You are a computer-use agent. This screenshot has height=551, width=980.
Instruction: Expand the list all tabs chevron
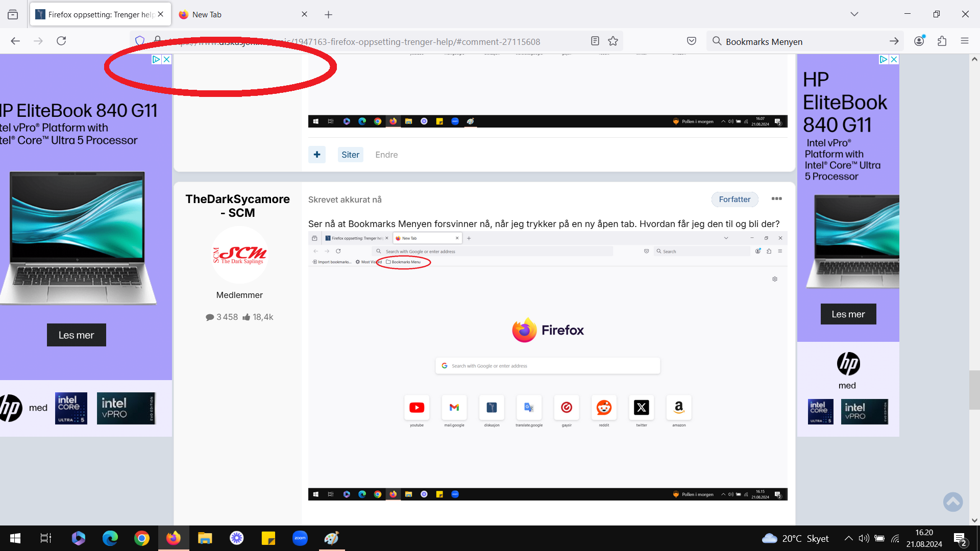pos(854,14)
